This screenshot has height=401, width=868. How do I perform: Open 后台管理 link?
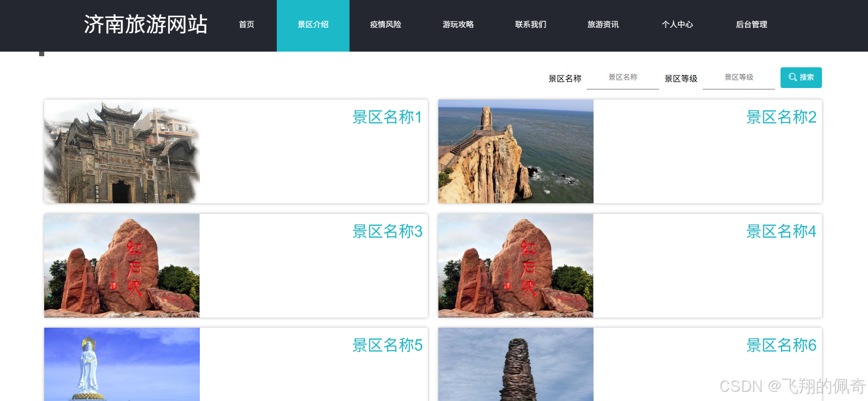(751, 24)
